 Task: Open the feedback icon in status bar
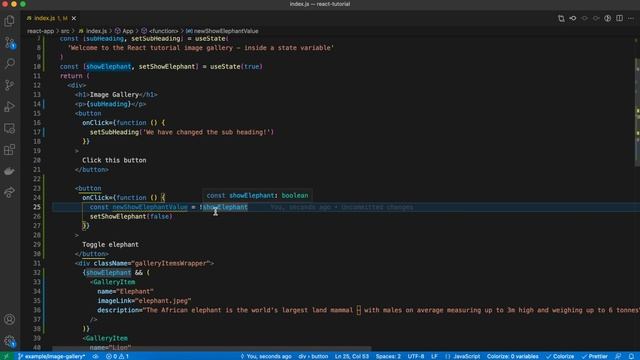click(618, 356)
